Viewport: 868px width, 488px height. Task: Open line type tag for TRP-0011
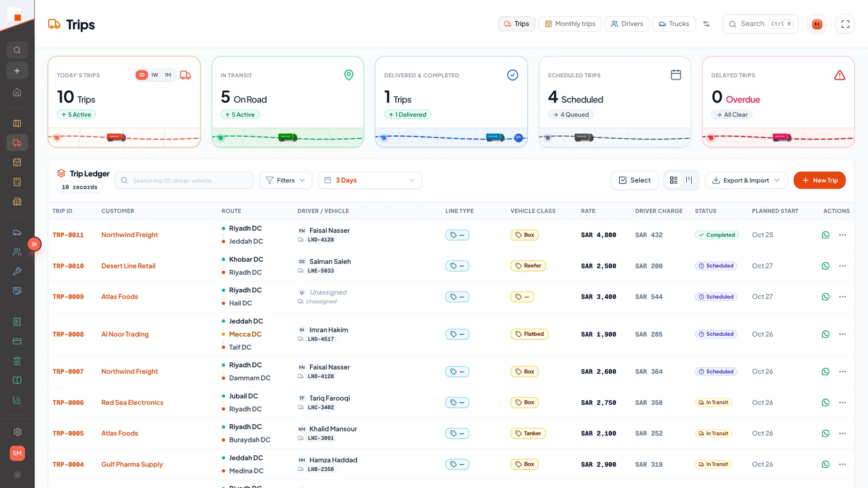(457, 235)
